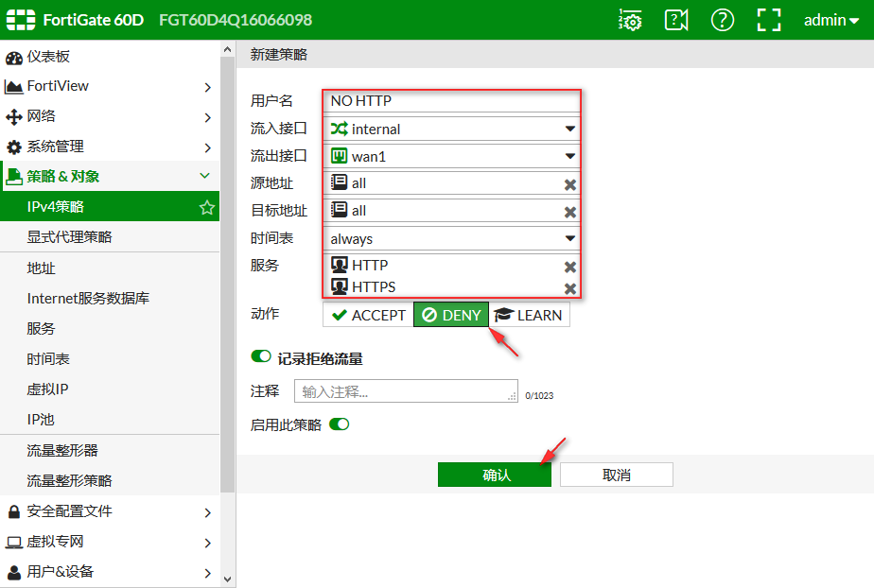This screenshot has width=874, height=588.
Task: Click the 确认 confirm button
Action: pos(495,475)
